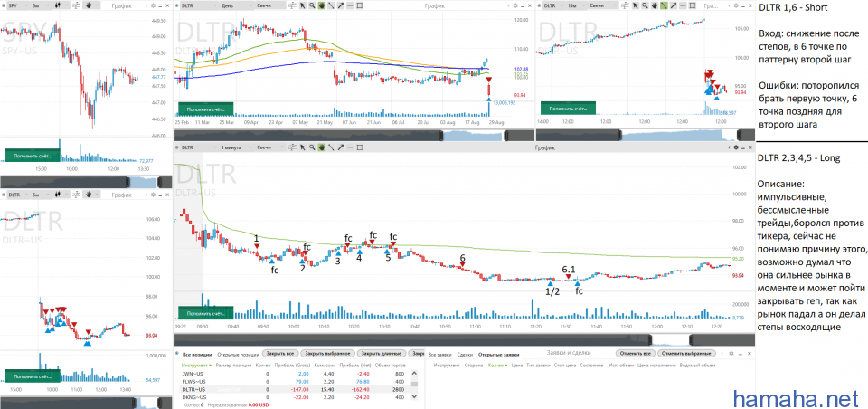
Task: Sort orders by 'Кол-во' column header
Action: [x=497, y=366]
